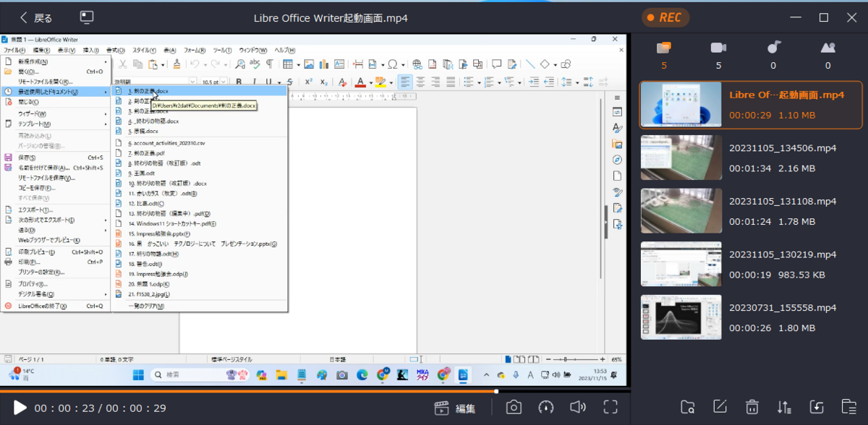Click Windows Start icon in the recorded taskbar
The image size is (868, 425).
[x=138, y=374]
